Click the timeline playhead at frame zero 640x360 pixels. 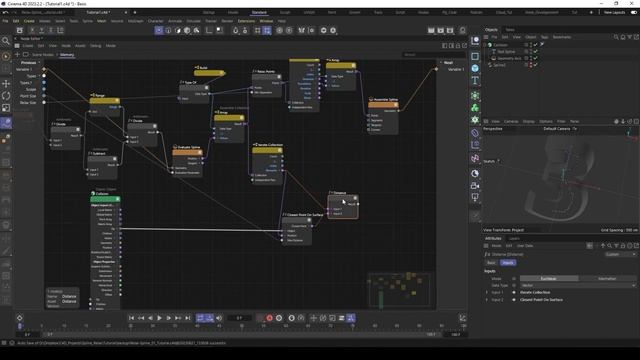coord(20,326)
